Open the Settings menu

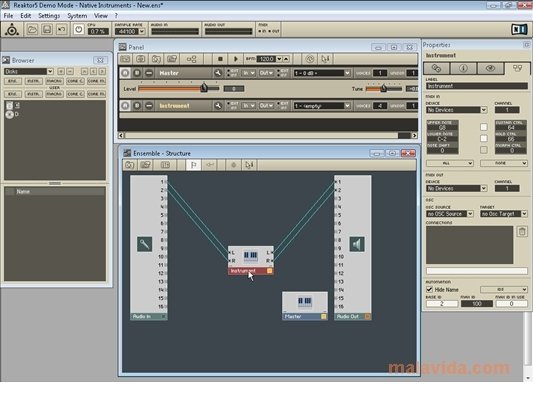49,16
